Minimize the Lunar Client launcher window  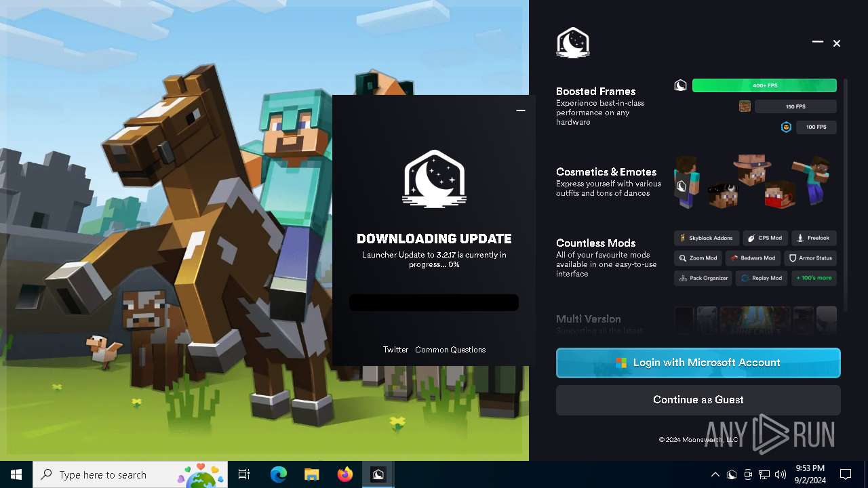click(x=818, y=42)
